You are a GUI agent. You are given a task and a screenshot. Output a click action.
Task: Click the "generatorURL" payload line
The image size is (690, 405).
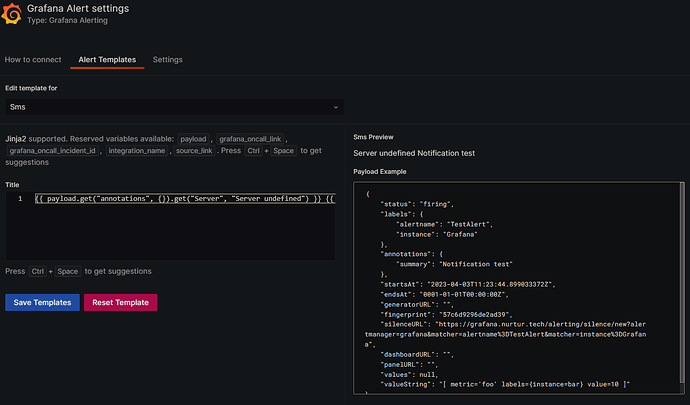[417, 305]
